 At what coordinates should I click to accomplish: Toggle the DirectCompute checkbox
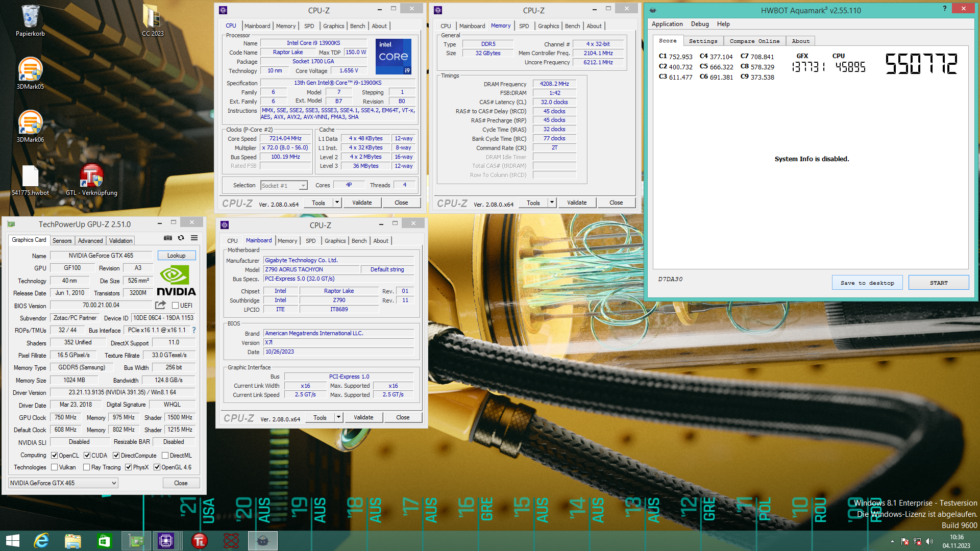click(116, 456)
